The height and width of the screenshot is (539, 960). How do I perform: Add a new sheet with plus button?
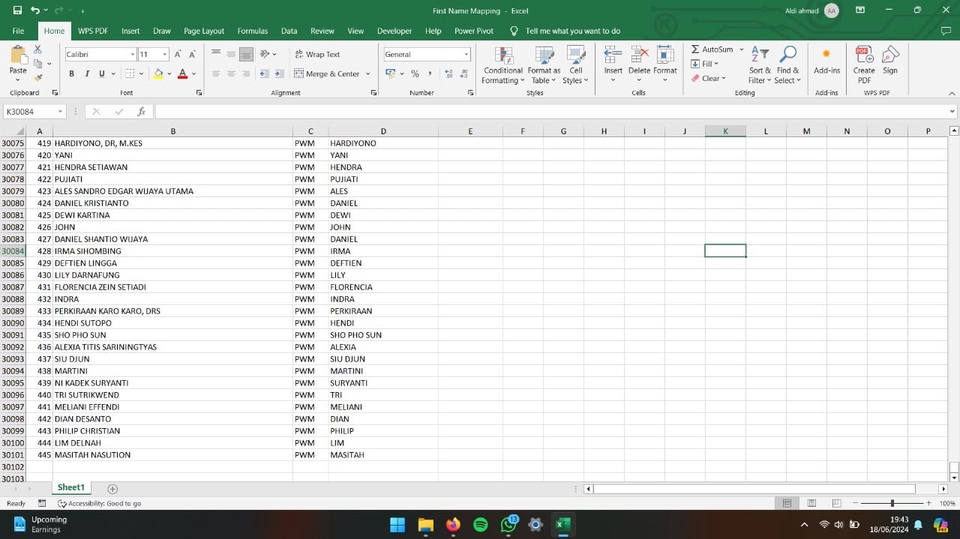[113, 489]
